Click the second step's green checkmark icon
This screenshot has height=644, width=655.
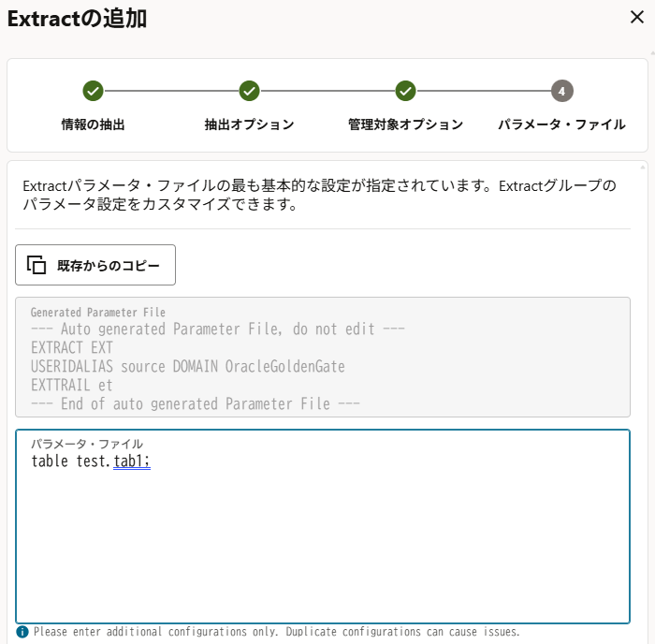click(x=249, y=91)
